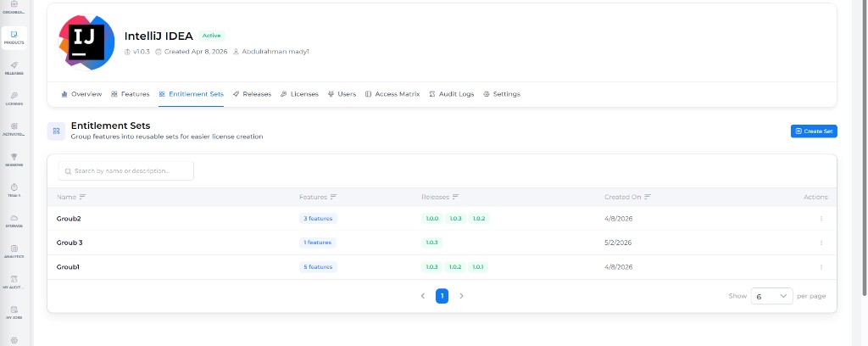Open Sessions sidebar item

point(14,160)
